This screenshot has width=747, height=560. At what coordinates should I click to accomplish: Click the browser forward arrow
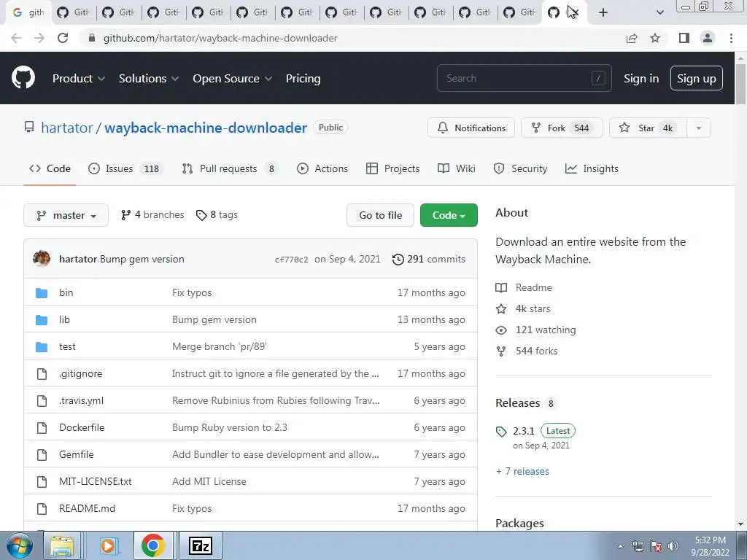click(x=39, y=38)
